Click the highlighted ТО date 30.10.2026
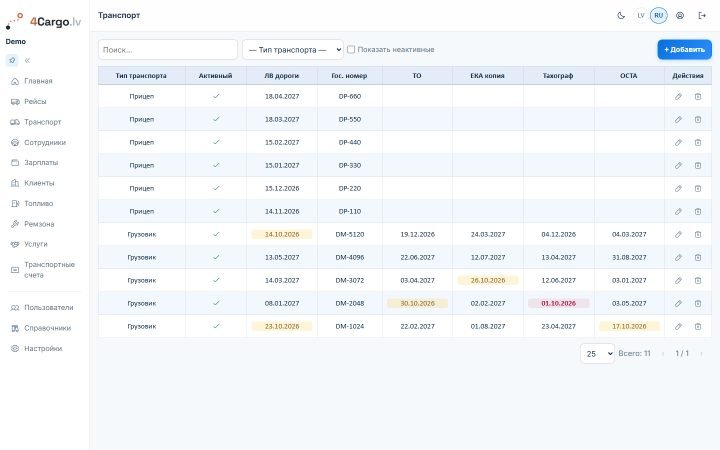The image size is (720, 450). point(417,303)
